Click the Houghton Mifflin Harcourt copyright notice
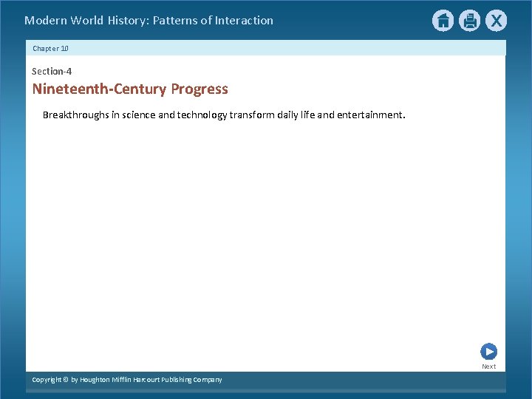The image size is (532, 399). click(x=127, y=380)
